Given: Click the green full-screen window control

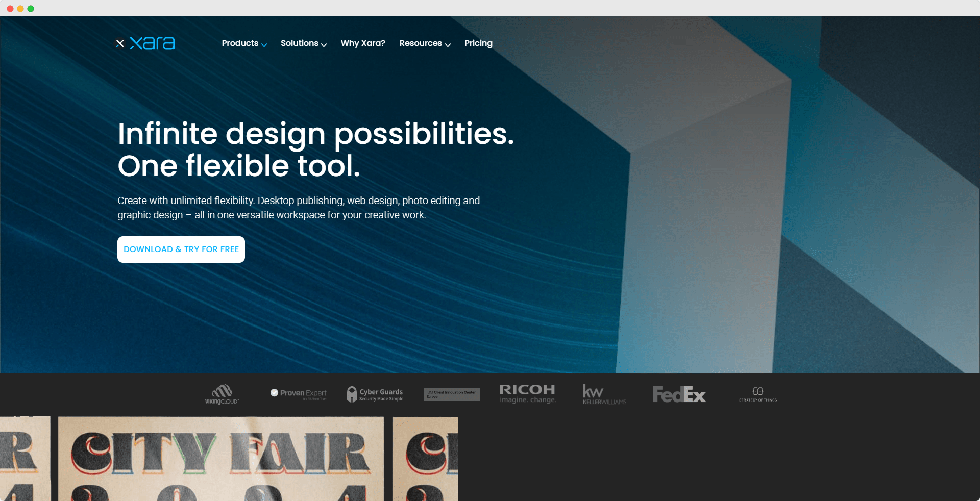Looking at the screenshot, I should pos(31,8).
